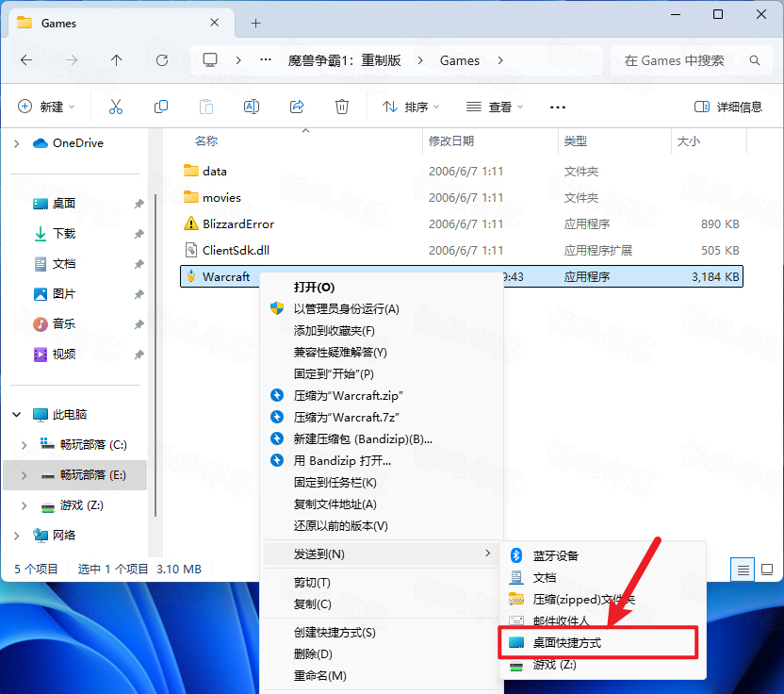Choose 重命名(M) in context menu

(383, 676)
